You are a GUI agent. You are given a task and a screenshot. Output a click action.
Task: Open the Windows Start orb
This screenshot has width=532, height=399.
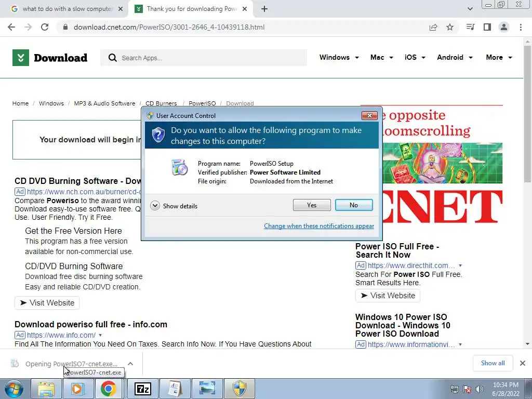coord(14,389)
